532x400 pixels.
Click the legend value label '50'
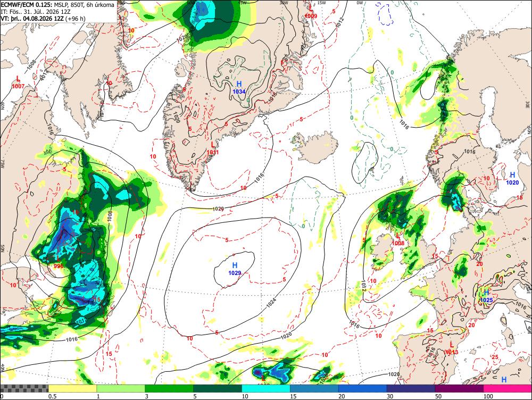438,396
